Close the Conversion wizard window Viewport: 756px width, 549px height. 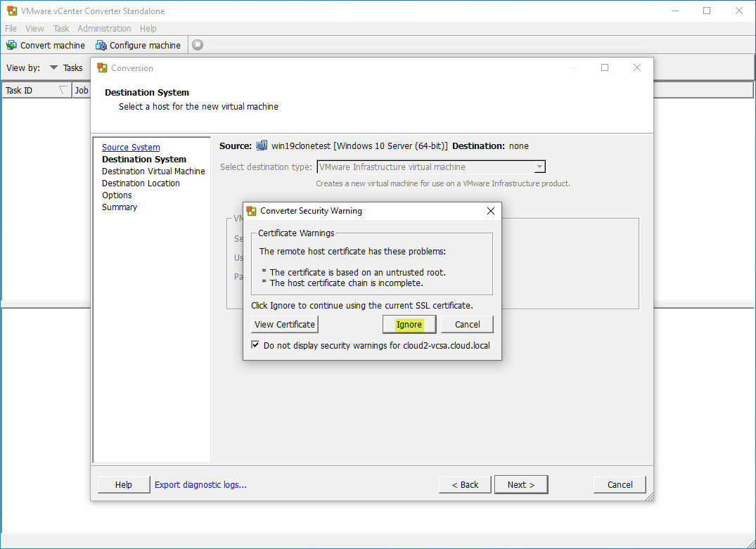[x=637, y=67]
